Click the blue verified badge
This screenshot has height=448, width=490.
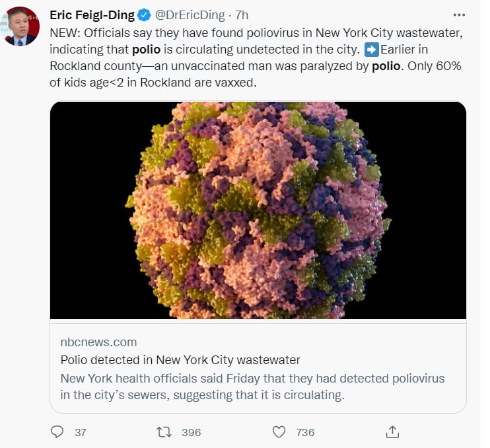point(143,15)
